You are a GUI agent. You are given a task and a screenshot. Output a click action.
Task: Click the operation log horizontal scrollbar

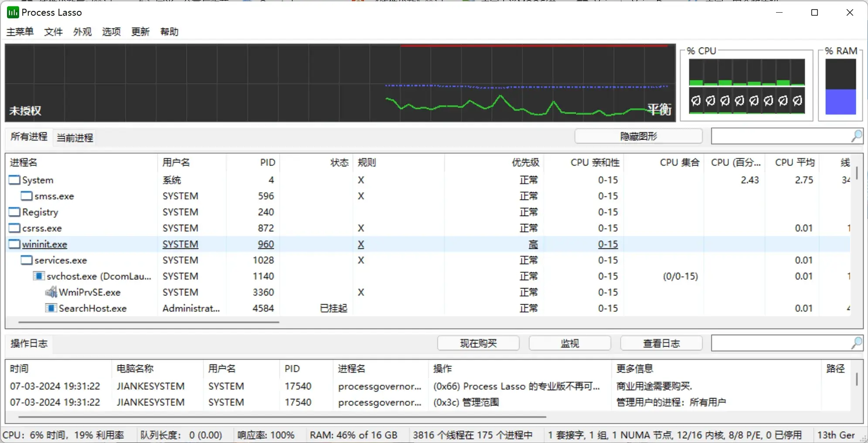click(x=282, y=417)
